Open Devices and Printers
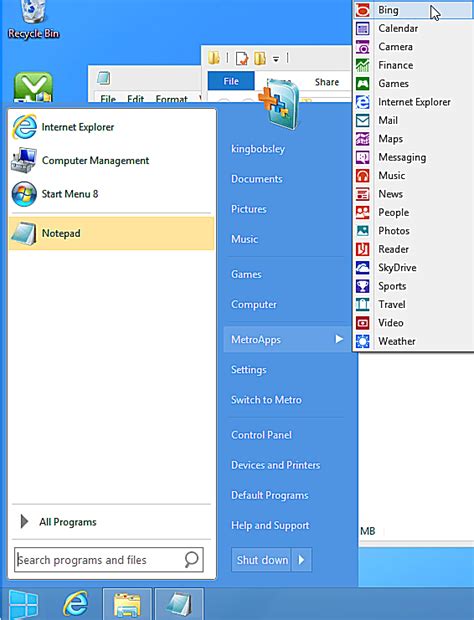474x620 pixels. [276, 465]
